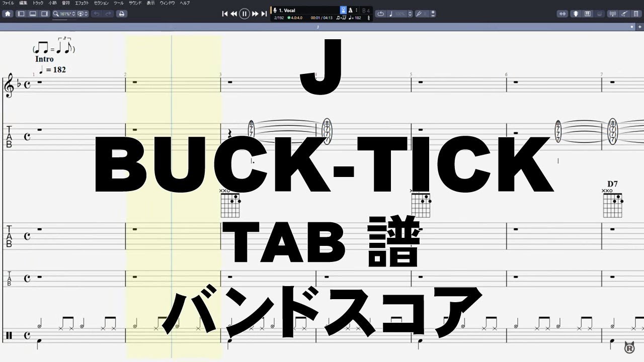
Task: Click the Print icon
Action: (x=121, y=14)
